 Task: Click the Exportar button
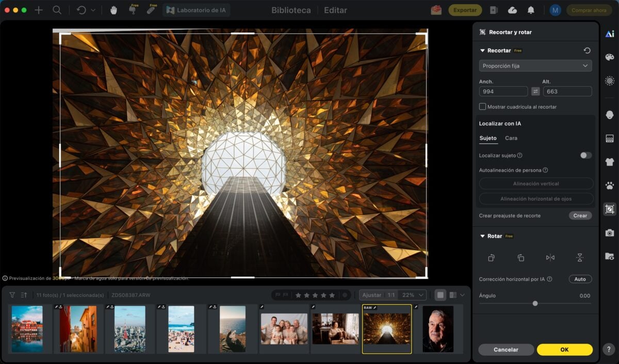click(465, 10)
